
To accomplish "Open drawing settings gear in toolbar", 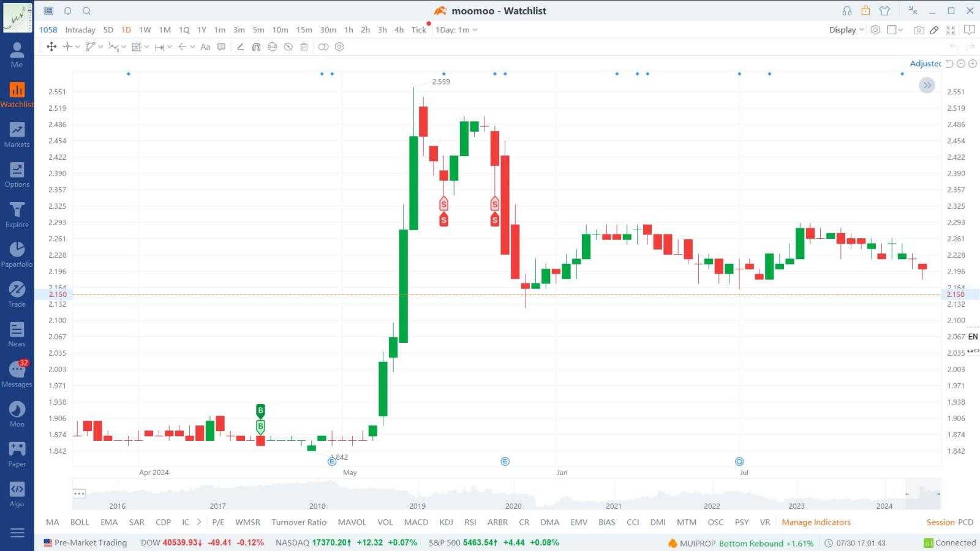I will point(339,47).
